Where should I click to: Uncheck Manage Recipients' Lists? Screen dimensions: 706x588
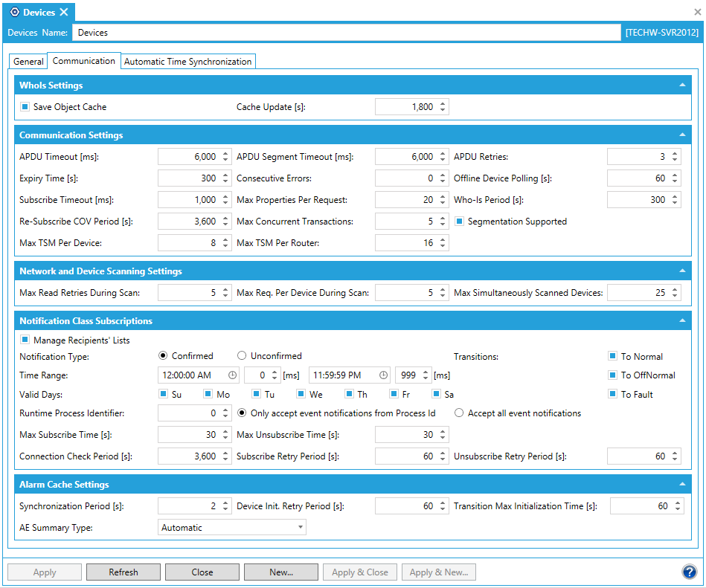point(25,340)
